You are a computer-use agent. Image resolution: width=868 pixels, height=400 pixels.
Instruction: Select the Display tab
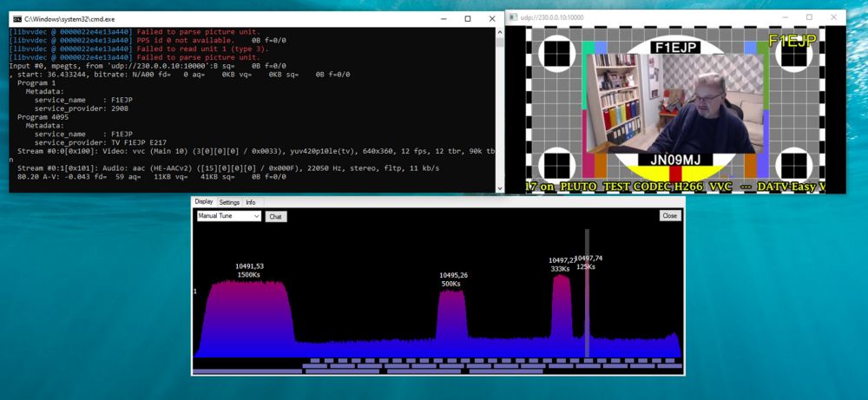click(x=203, y=202)
